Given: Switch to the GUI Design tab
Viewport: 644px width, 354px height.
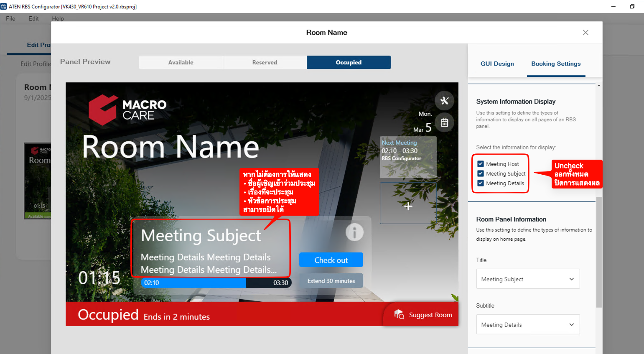Looking at the screenshot, I should 497,64.
